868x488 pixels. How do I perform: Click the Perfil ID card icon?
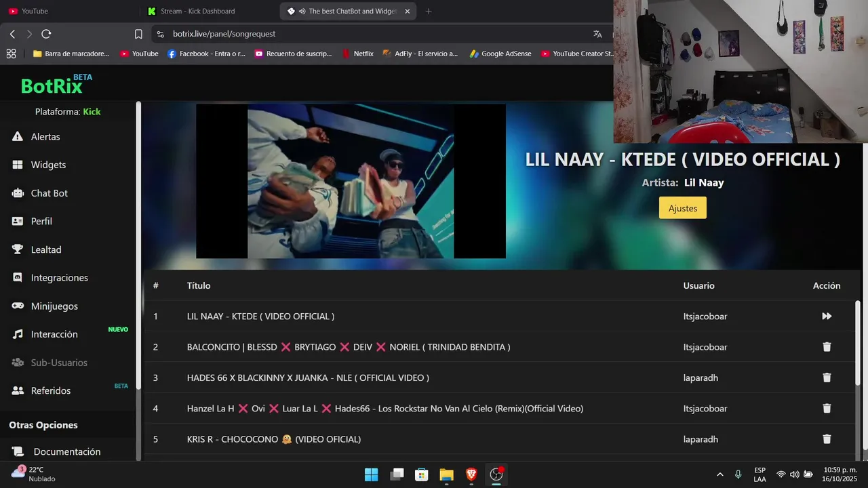[18, 221]
